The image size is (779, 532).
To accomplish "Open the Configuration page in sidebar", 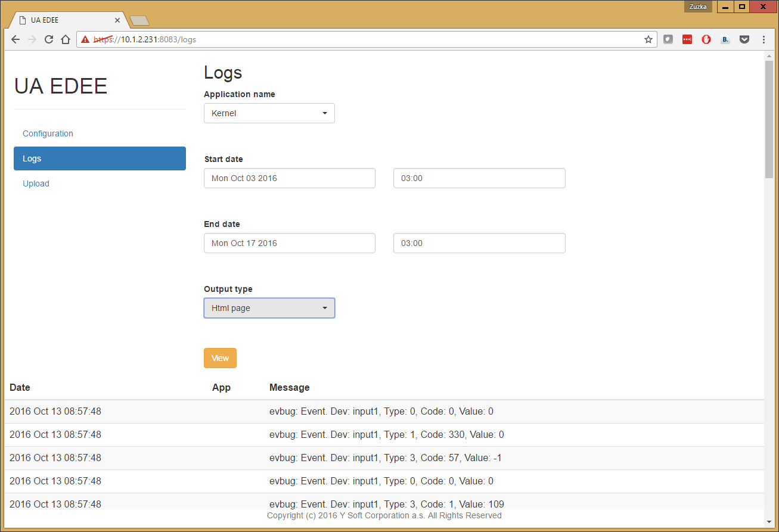I will pyautogui.click(x=48, y=133).
